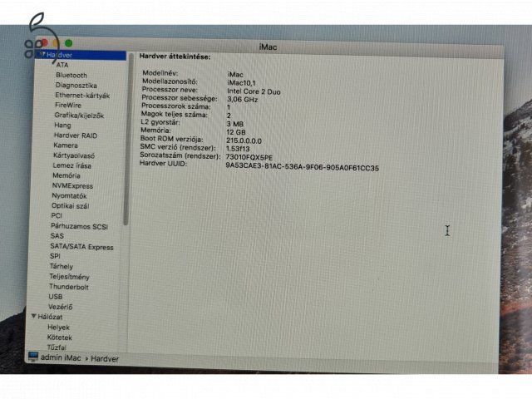Open Grafika/kijelzők section
Viewport: 532px width, 399px height.
click(x=79, y=116)
